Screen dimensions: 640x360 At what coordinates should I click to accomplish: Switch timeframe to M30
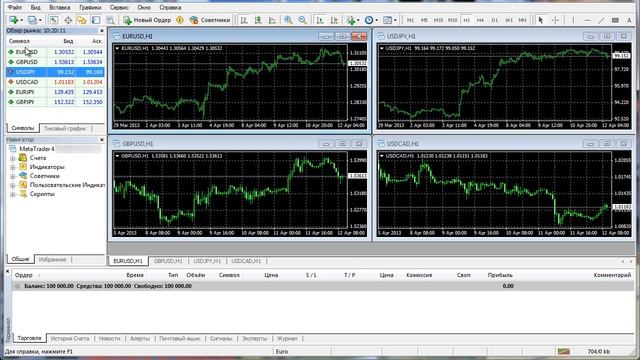[452, 20]
